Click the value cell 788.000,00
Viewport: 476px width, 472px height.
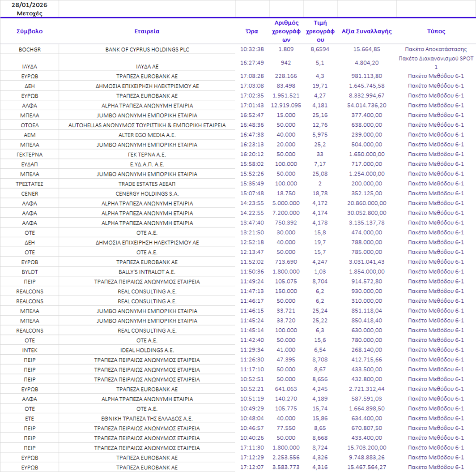pyautogui.click(x=367, y=242)
